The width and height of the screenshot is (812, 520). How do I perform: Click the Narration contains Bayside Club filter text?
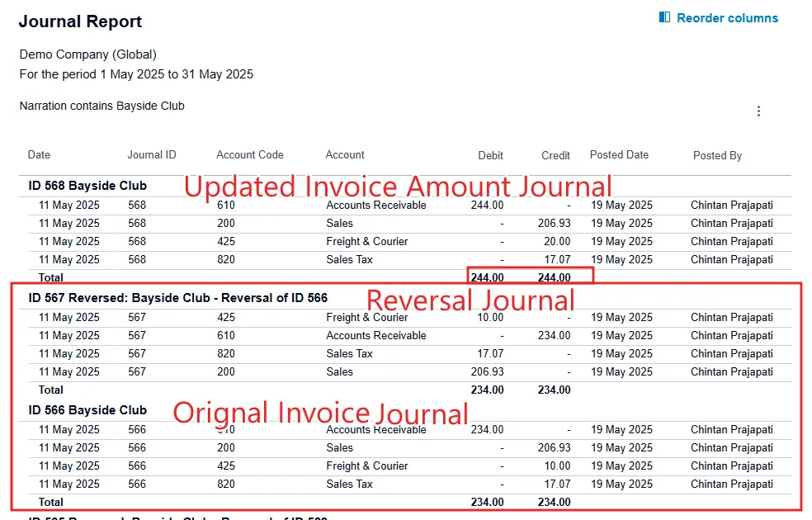(101, 106)
